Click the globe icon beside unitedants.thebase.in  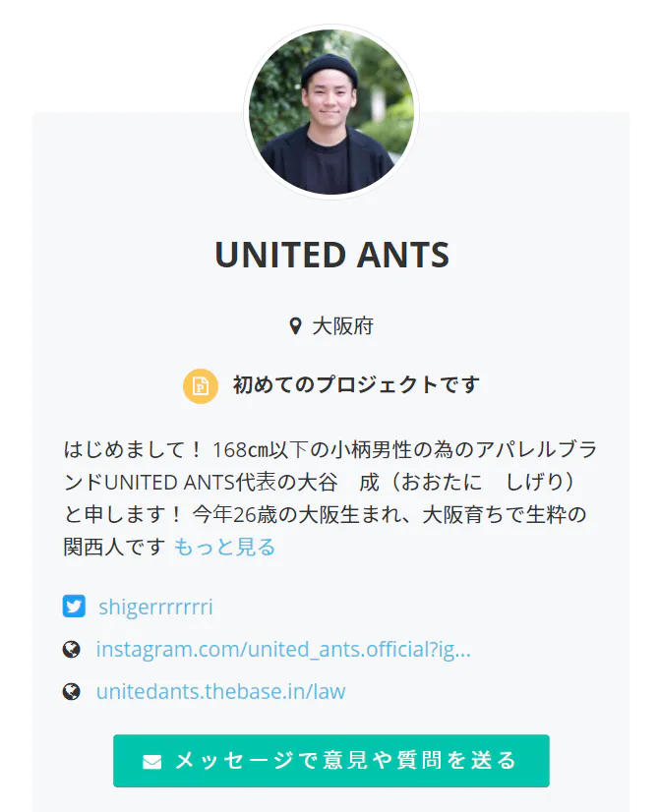[x=72, y=692]
